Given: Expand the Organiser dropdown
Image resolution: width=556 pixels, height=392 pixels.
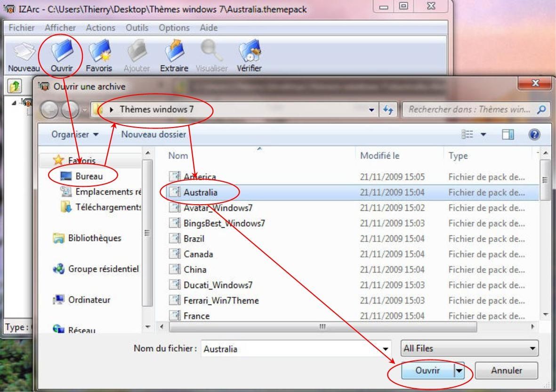Looking at the screenshot, I should point(75,134).
